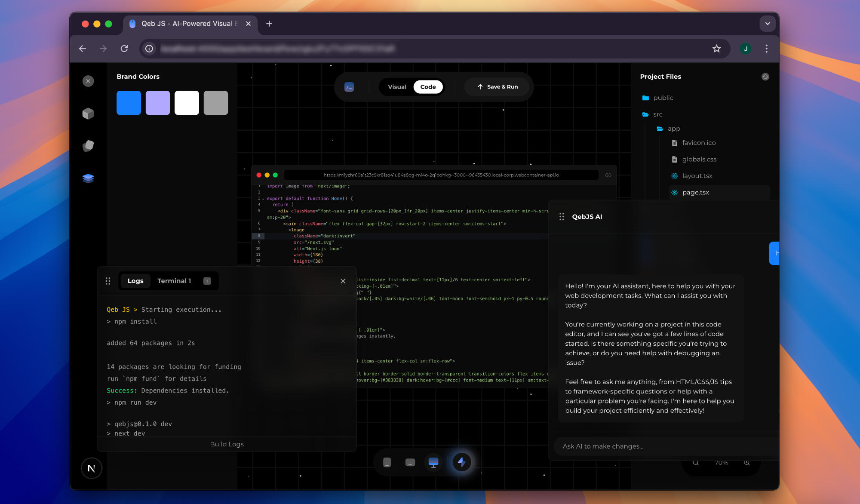
Task: Click 'Success: Dependencies installed.' log line
Action: [x=168, y=390]
